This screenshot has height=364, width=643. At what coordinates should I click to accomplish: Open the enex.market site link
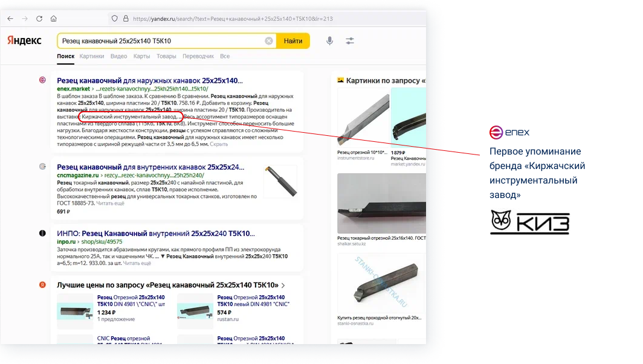(73, 89)
